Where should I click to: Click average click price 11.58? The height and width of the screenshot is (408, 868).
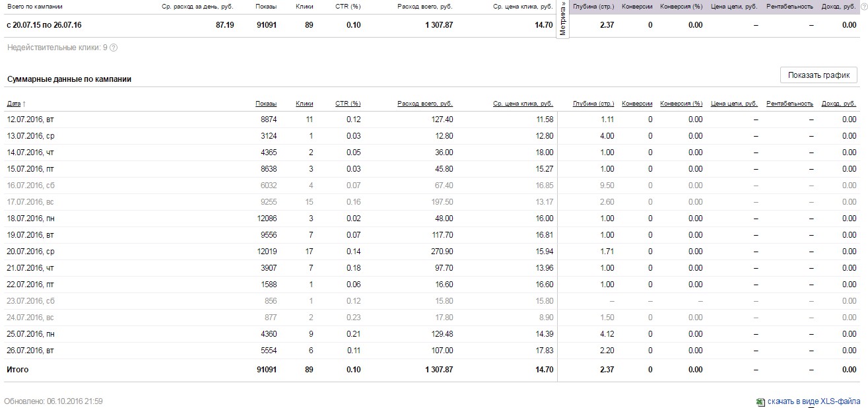(545, 119)
